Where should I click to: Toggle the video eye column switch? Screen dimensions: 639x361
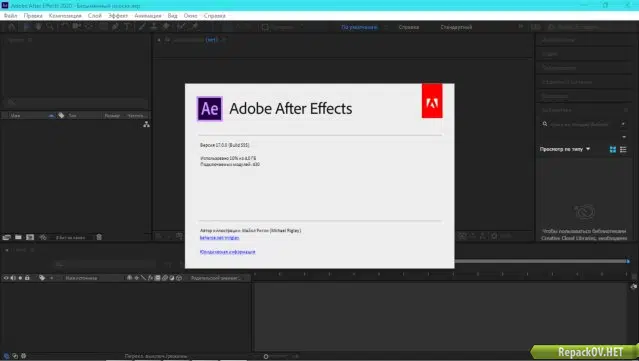(x=6, y=278)
